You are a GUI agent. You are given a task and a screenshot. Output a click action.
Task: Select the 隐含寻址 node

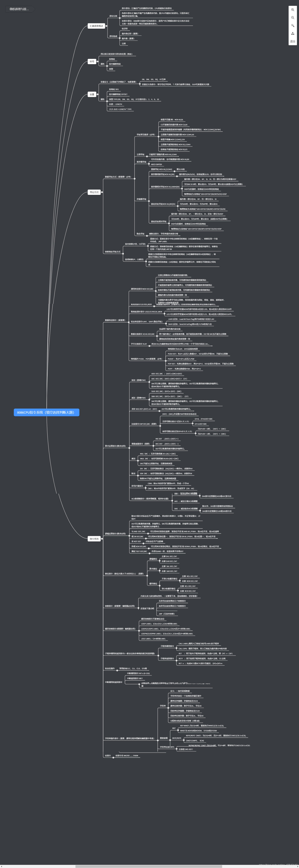pos(140,234)
